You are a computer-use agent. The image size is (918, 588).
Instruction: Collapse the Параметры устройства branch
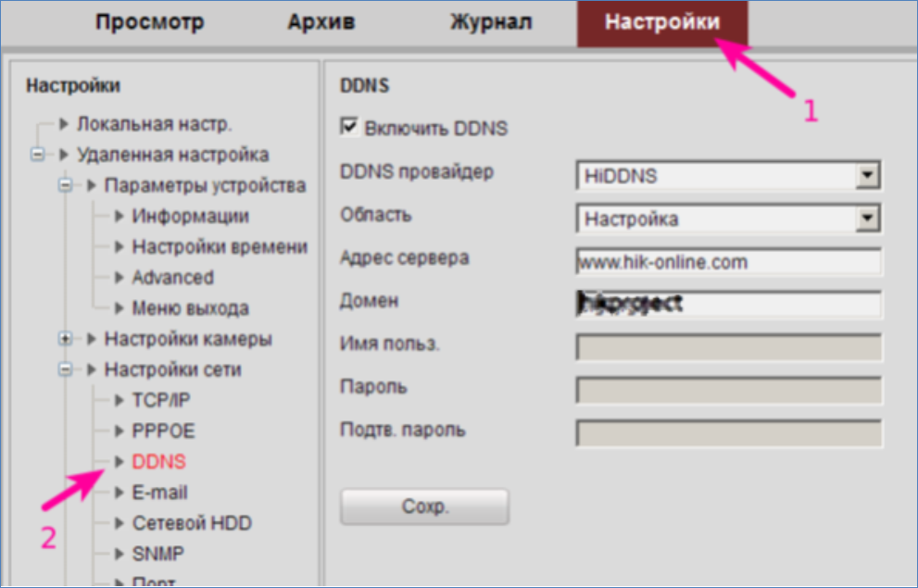(x=66, y=185)
